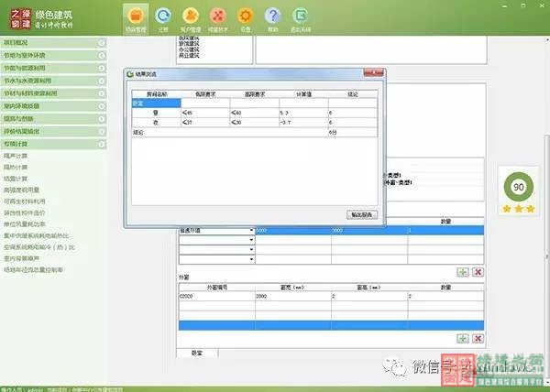Click green add-row icon above 外窗 table
The width and height of the screenshot is (550, 392).
coord(463,272)
